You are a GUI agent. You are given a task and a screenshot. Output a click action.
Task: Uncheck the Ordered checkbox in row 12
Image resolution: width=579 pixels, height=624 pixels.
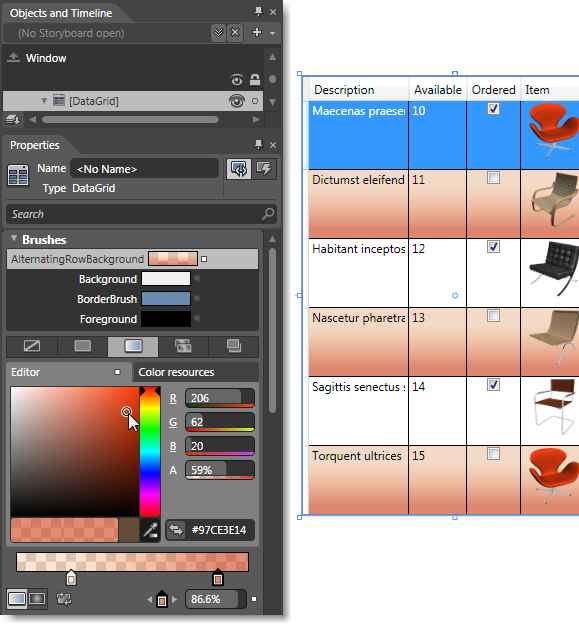(493, 247)
